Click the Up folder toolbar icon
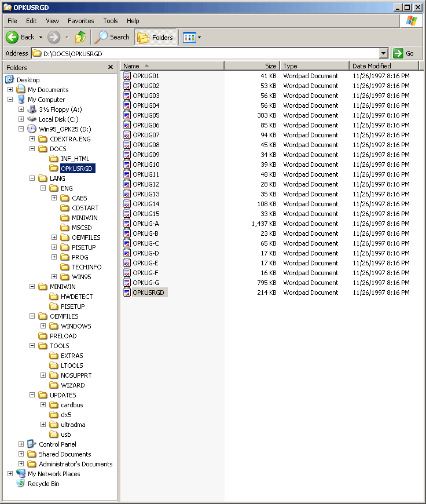426x504 pixels. (80, 37)
